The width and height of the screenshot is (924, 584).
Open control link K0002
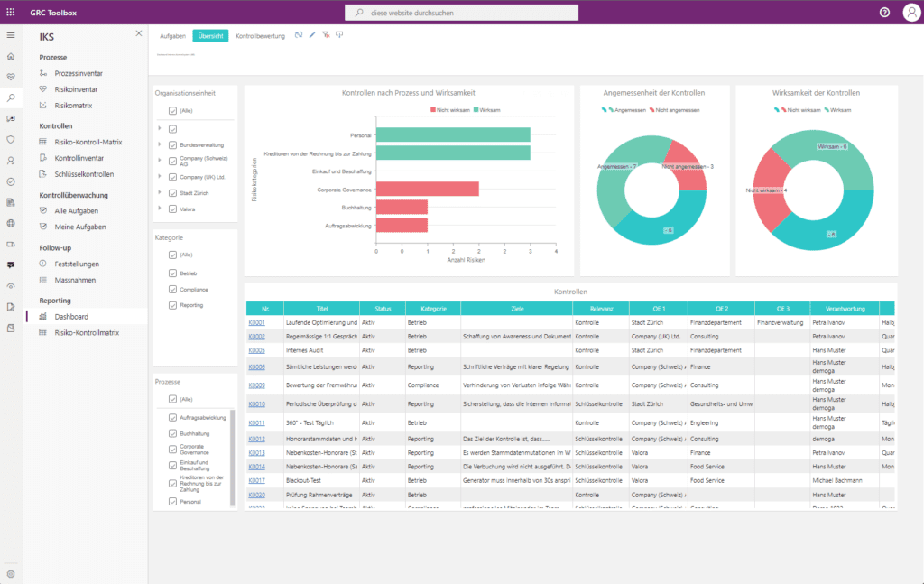pos(256,337)
